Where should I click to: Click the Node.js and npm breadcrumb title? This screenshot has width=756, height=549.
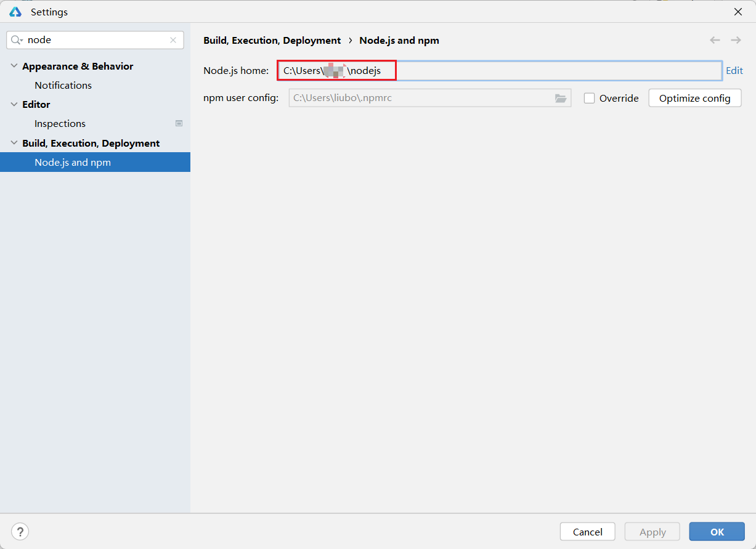399,40
